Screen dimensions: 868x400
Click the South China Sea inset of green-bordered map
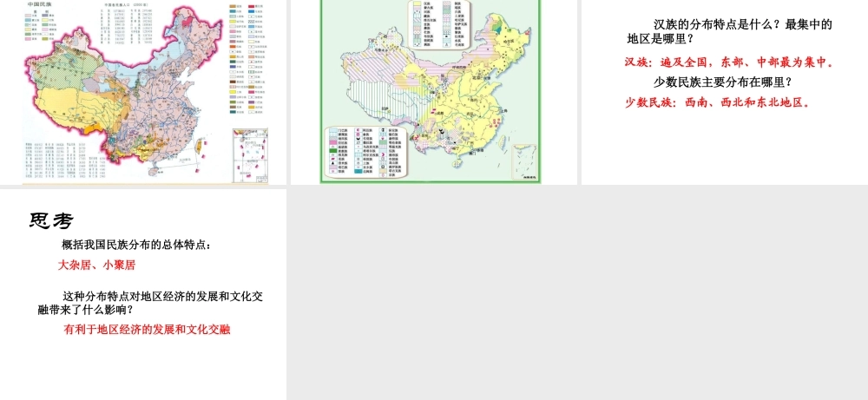tap(525, 162)
